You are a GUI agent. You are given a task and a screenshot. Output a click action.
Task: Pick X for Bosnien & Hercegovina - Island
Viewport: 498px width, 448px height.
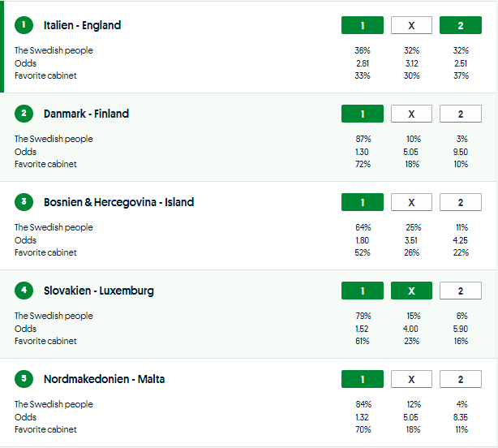(411, 202)
